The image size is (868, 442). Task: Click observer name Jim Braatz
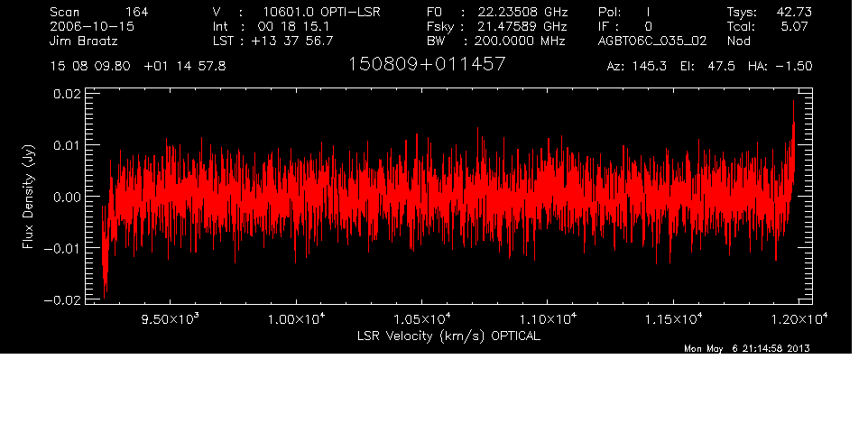point(84,41)
